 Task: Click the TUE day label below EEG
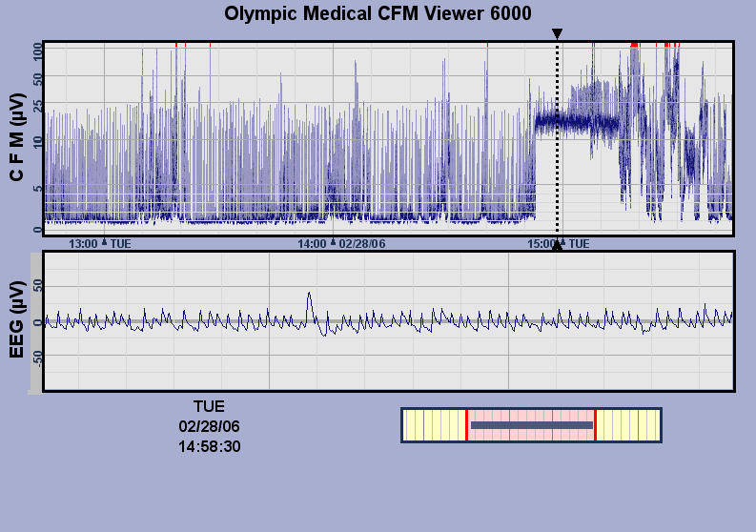[x=209, y=406]
